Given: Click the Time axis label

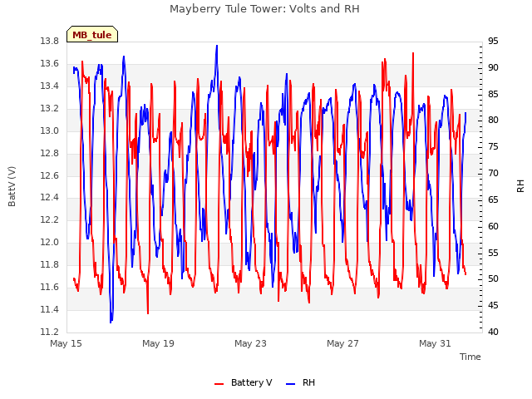Looking at the screenshot, I should (470, 357).
